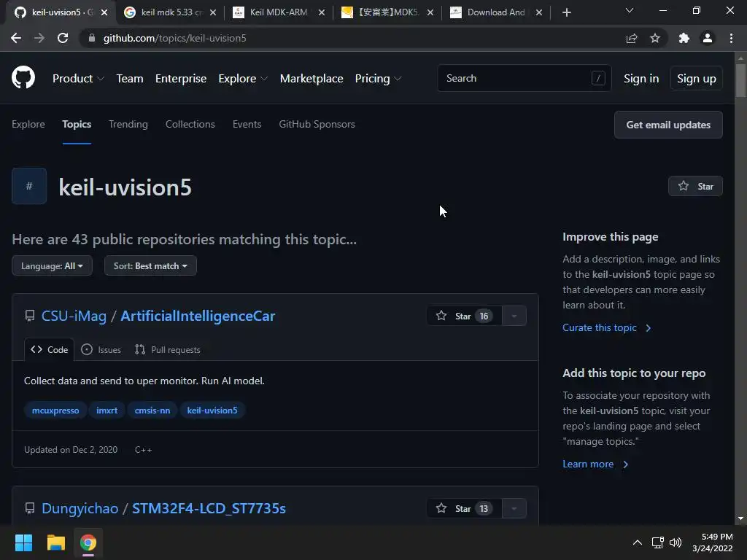747x560 pixels.
Task: Bookmark this page with star icon
Action: pos(655,38)
